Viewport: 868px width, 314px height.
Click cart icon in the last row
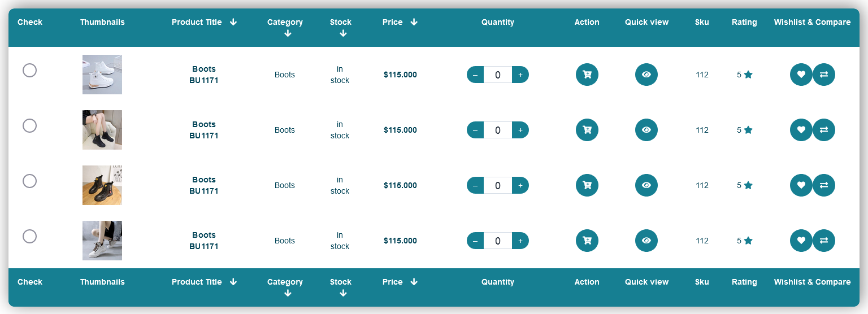[587, 241]
